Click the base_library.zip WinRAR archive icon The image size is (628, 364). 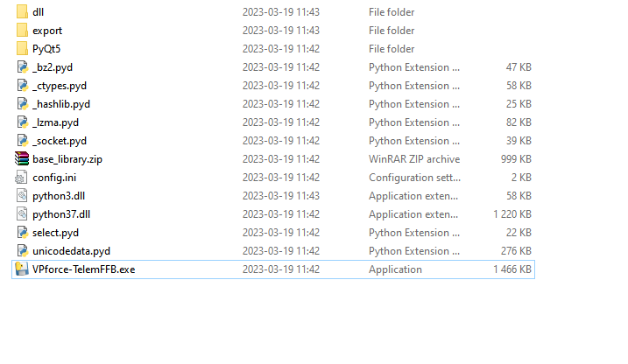pos(22,159)
